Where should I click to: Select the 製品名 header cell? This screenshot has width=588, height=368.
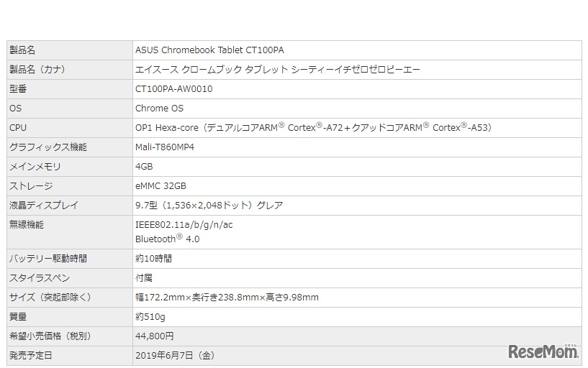tap(22, 50)
